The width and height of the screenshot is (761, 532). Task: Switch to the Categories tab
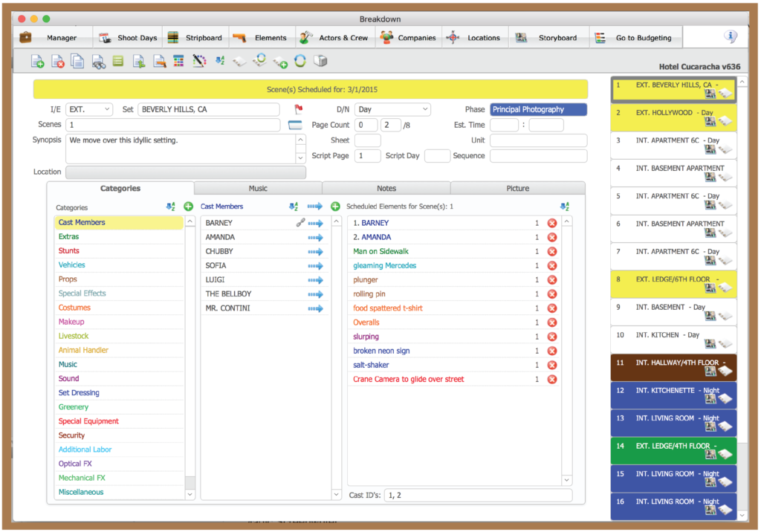[120, 188]
